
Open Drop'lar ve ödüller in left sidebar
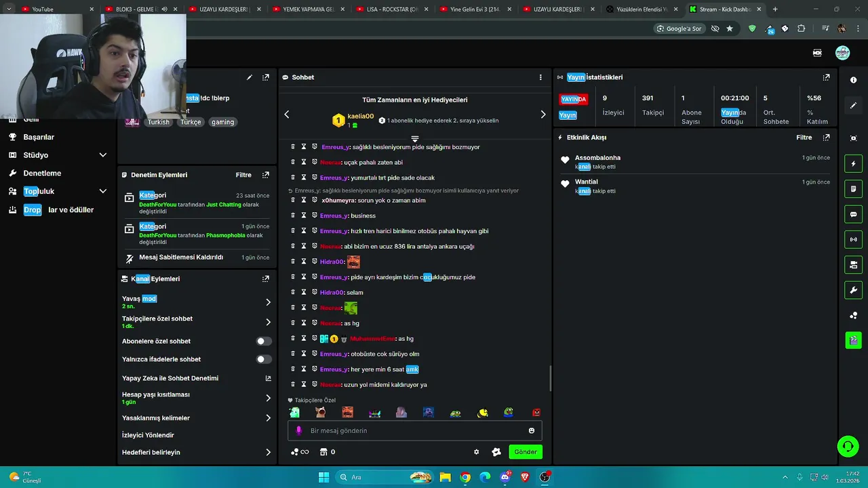pos(58,209)
